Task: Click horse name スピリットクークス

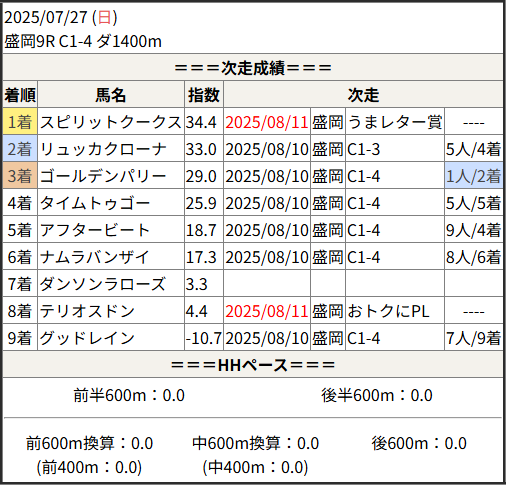Action: coord(111,122)
